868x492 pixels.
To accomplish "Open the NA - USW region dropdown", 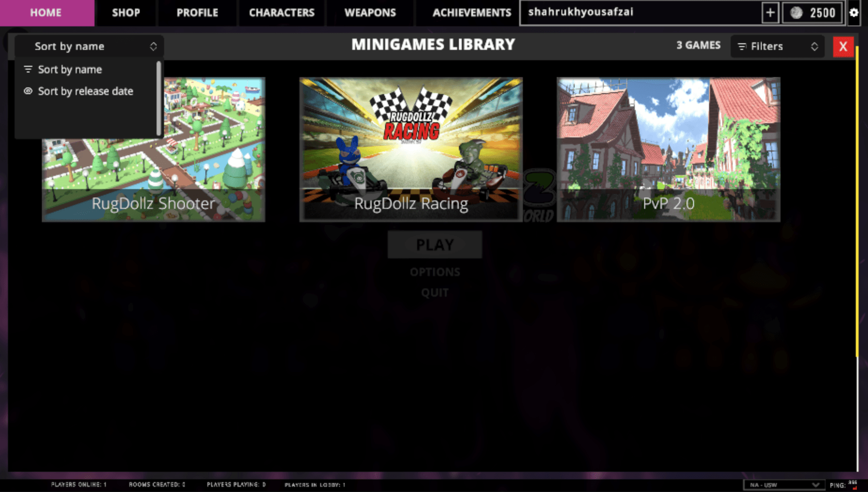I will [783, 485].
